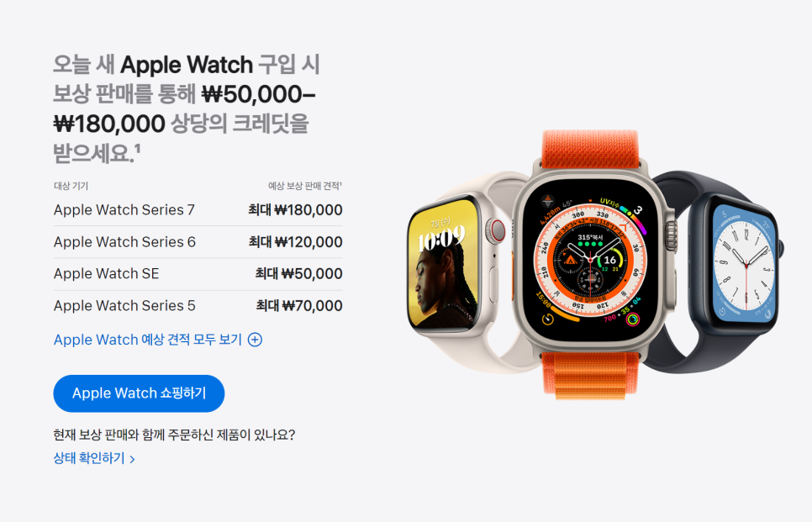Expand Apple Watch 예상 견적 모두 보기

click(158, 340)
